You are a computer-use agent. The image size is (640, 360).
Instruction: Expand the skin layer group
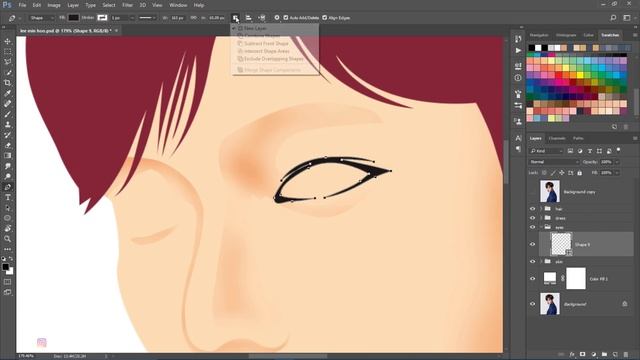pos(541,262)
